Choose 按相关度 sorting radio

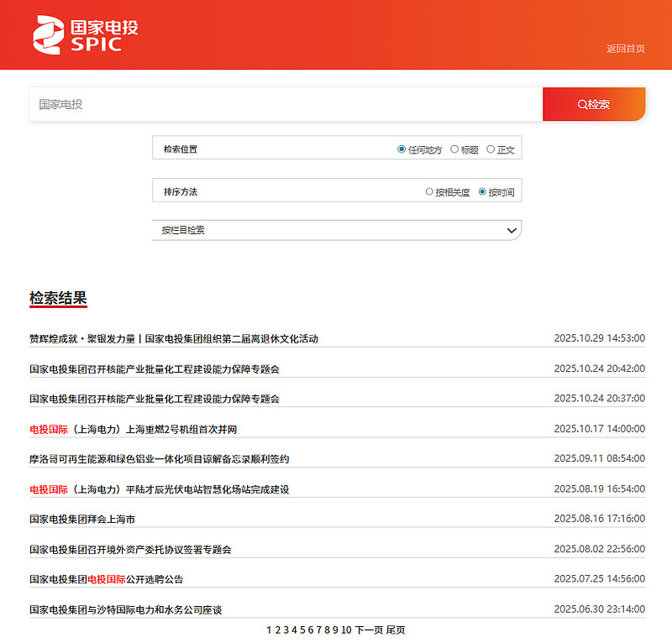pyautogui.click(x=429, y=191)
